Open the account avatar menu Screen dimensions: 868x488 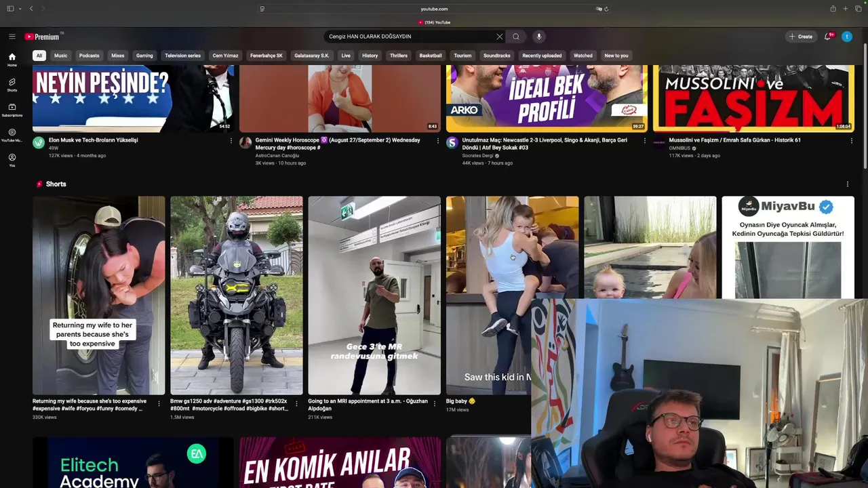pyautogui.click(x=847, y=37)
